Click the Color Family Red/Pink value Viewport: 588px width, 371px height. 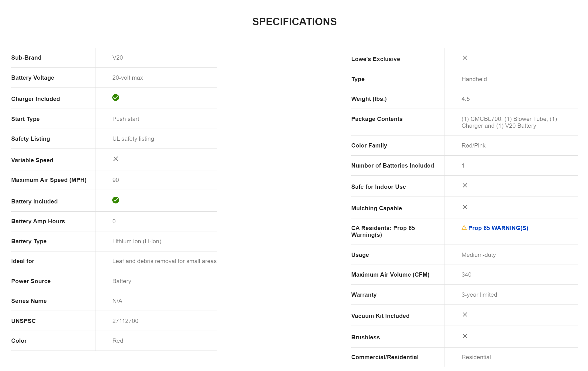[473, 146]
